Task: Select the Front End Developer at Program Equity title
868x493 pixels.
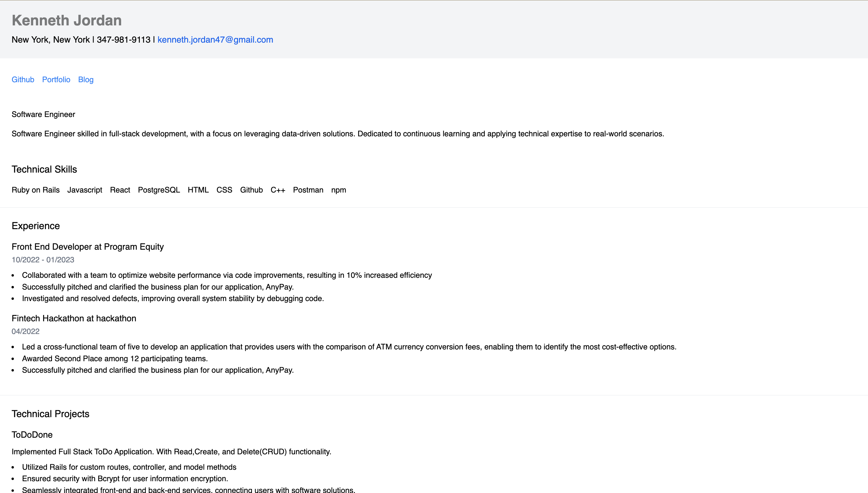Action: coord(88,247)
